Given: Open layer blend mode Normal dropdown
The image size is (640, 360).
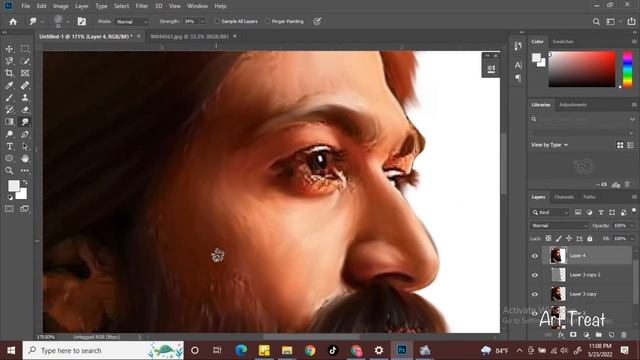Looking at the screenshot, I should (559, 226).
